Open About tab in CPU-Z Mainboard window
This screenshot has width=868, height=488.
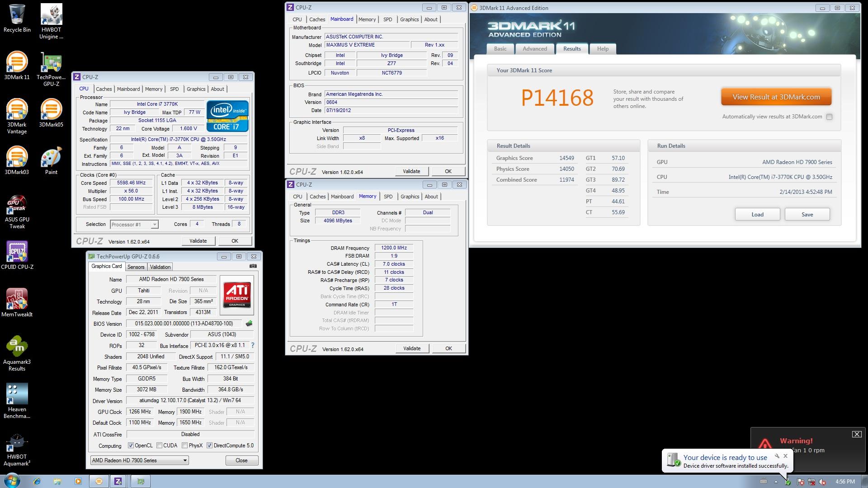pos(430,19)
